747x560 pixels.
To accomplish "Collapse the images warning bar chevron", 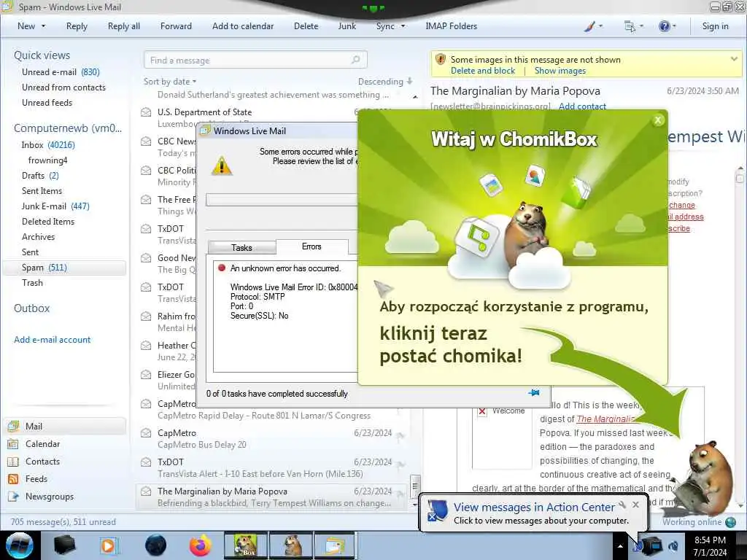I will 734,59.
